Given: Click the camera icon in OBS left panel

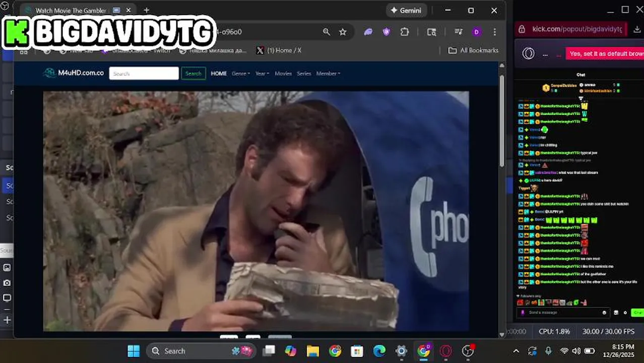Looking at the screenshot, I should pyautogui.click(x=7, y=283).
